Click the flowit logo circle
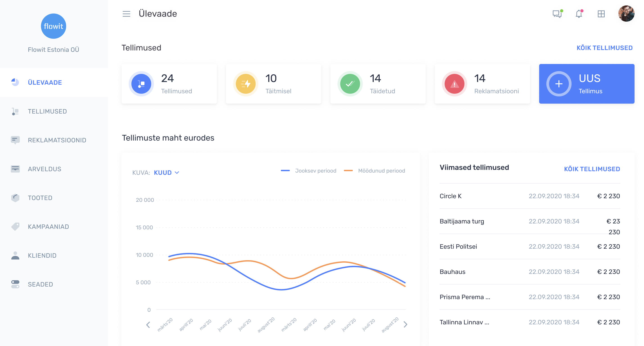 [x=54, y=26]
